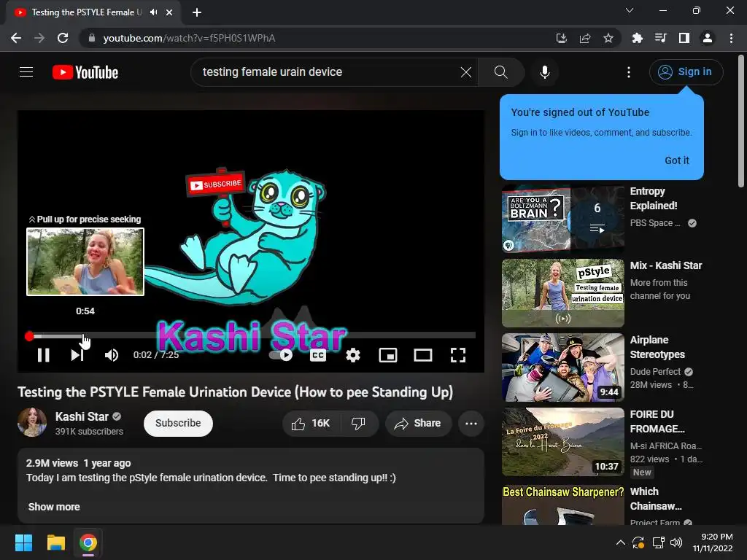This screenshot has height=560, width=747.
Task: Clear the search box with X icon
Action: coord(466,72)
